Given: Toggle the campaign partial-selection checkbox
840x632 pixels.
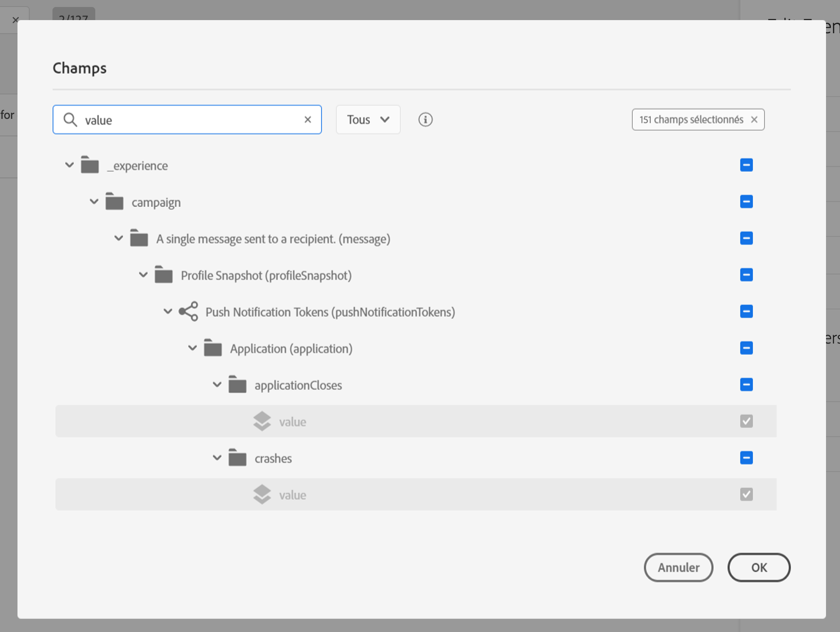Looking at the screenshot, I should (x=746, y=202).
